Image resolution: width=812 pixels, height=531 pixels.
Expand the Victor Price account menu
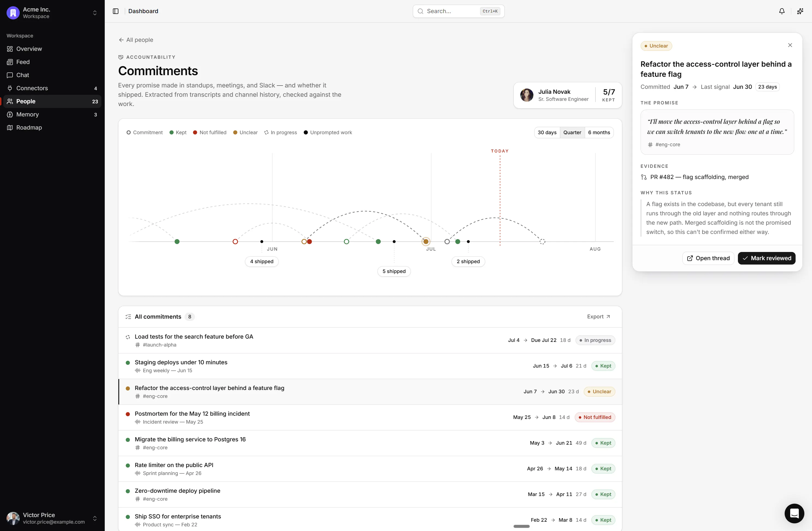pos(95,518)
